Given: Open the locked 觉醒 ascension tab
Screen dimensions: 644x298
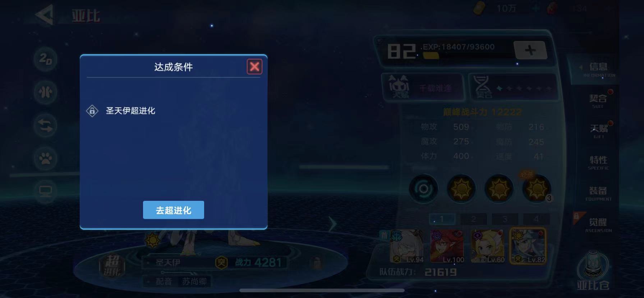Looking at the screenshot, I should tap(598, 225).
